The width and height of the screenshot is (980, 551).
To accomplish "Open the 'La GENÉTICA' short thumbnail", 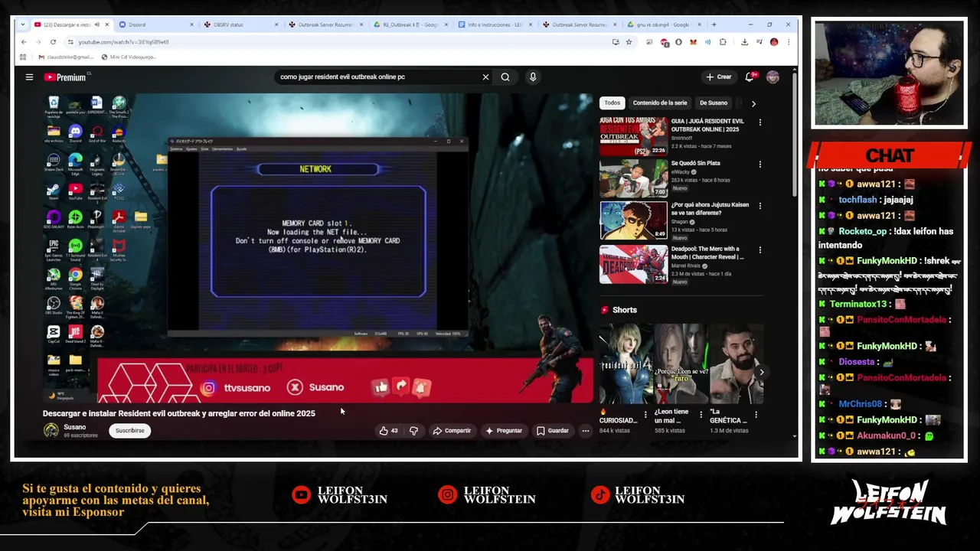I will (736, 364).
